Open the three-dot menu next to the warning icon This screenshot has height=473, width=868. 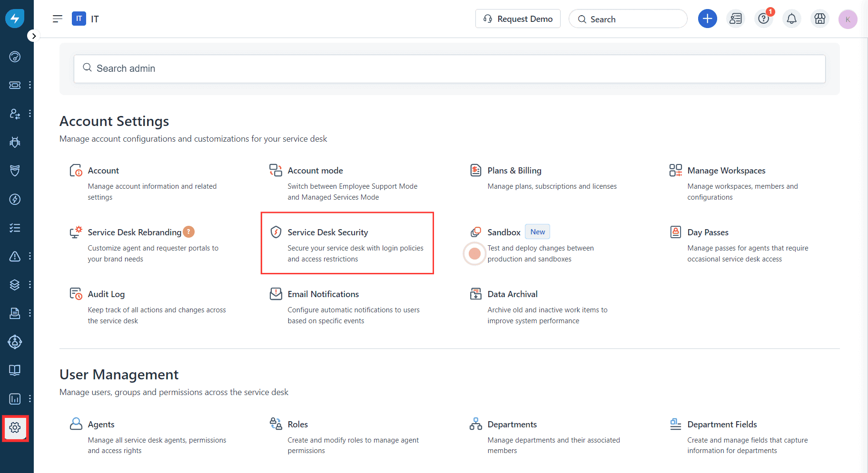(30, 256)
